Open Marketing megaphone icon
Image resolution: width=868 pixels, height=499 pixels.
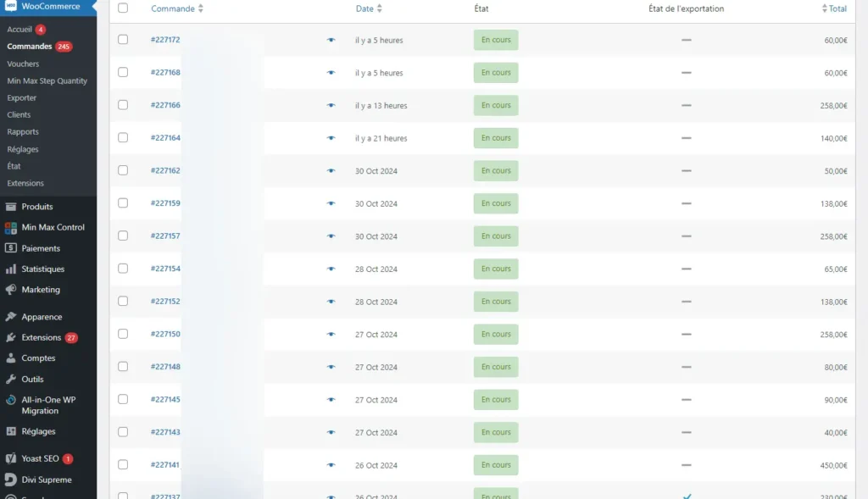pyautogui.click(x=10, y=290)
